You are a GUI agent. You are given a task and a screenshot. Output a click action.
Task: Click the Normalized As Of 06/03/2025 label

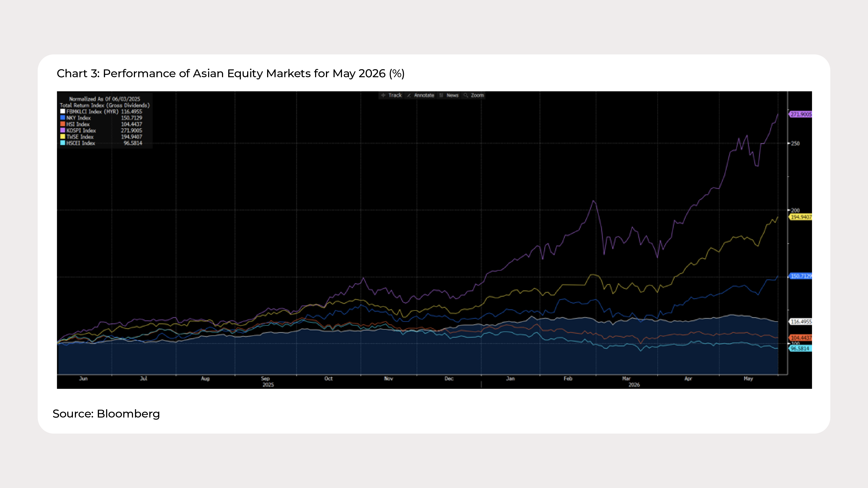[x=104, y=99]
